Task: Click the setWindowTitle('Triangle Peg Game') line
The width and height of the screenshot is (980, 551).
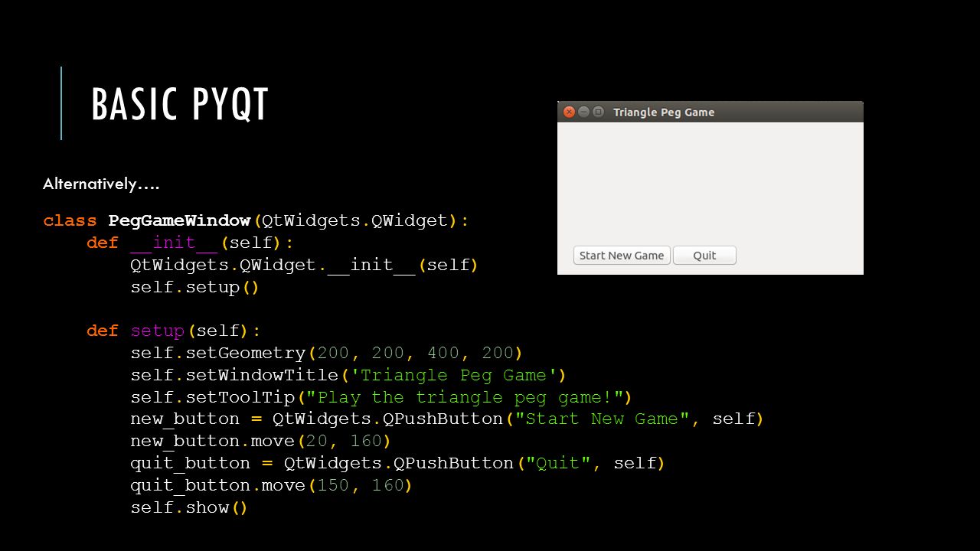Action: click(x=348, y=376)
